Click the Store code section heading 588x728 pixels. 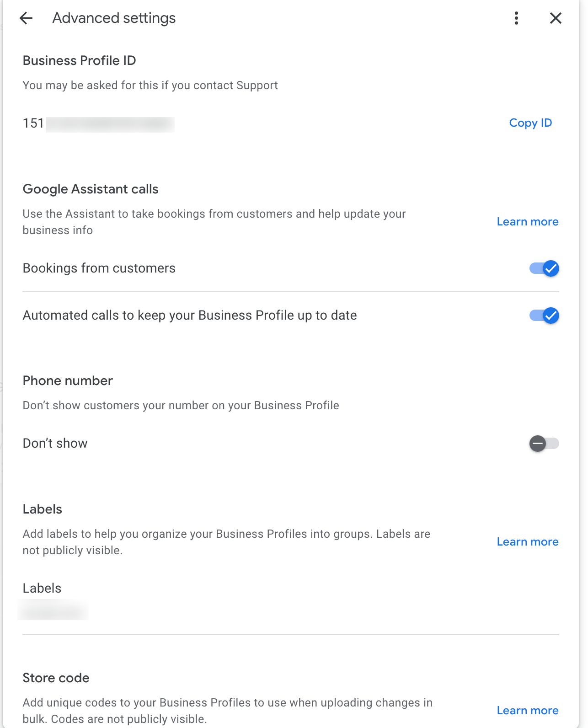click(x=56, y=678)
